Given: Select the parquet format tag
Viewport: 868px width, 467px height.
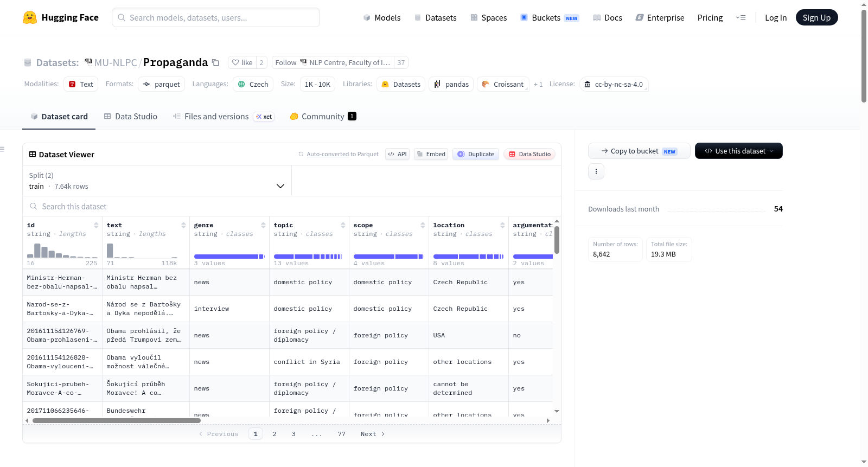Looking at the screenshot, I should pos(161,84).
